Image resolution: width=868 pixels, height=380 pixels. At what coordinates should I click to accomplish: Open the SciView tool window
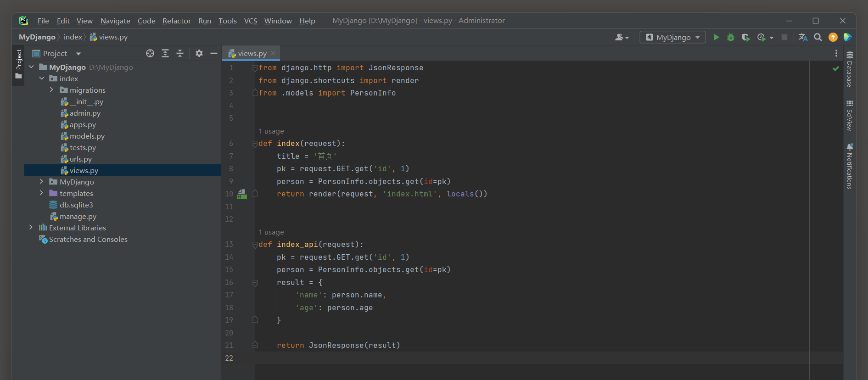pos(850,115)
